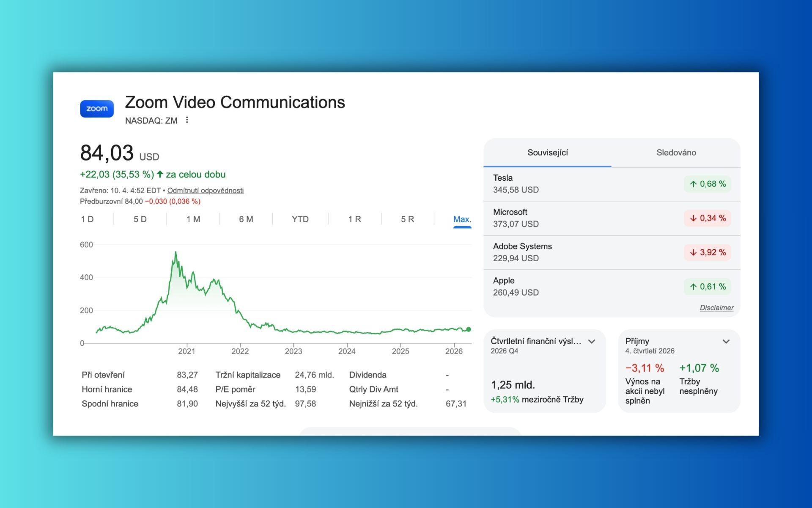Show the YTD chart range
The image size is (812, 508).
click(x=300, y=219)
